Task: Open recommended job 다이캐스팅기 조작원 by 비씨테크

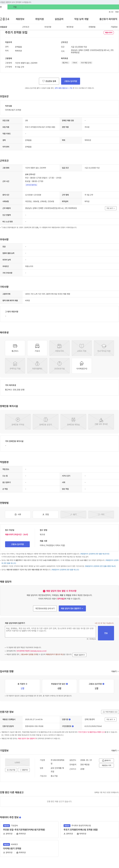Action: point(12,848)
